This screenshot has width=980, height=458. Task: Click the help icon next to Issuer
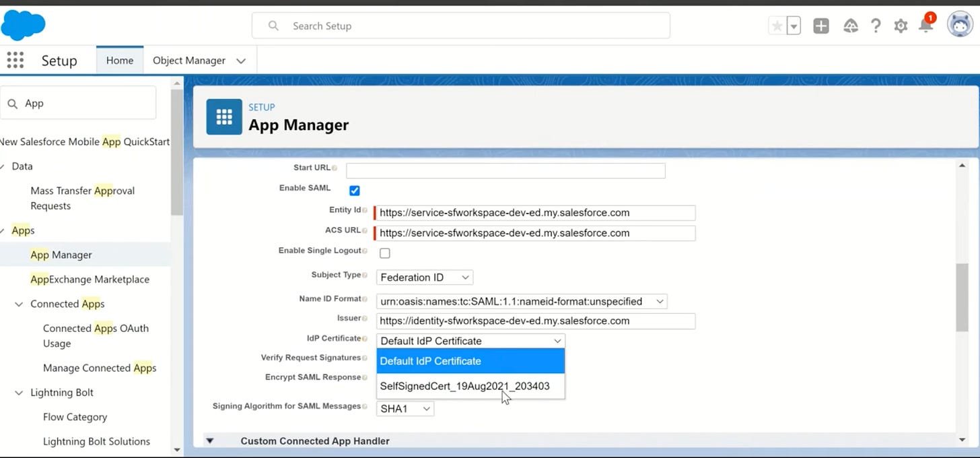coord(365,318)
